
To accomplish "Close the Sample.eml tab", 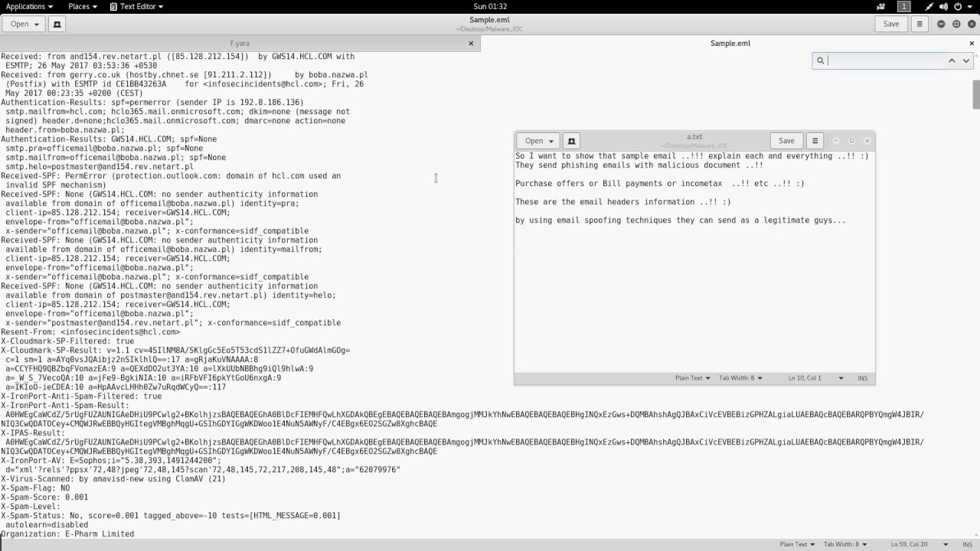I will (972, 44).
